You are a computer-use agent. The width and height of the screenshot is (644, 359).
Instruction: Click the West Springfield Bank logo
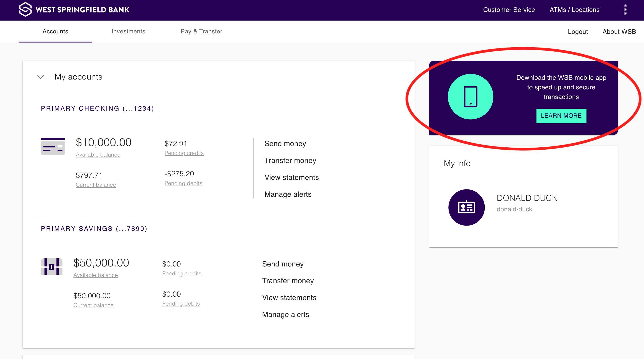tap(74, 10)
